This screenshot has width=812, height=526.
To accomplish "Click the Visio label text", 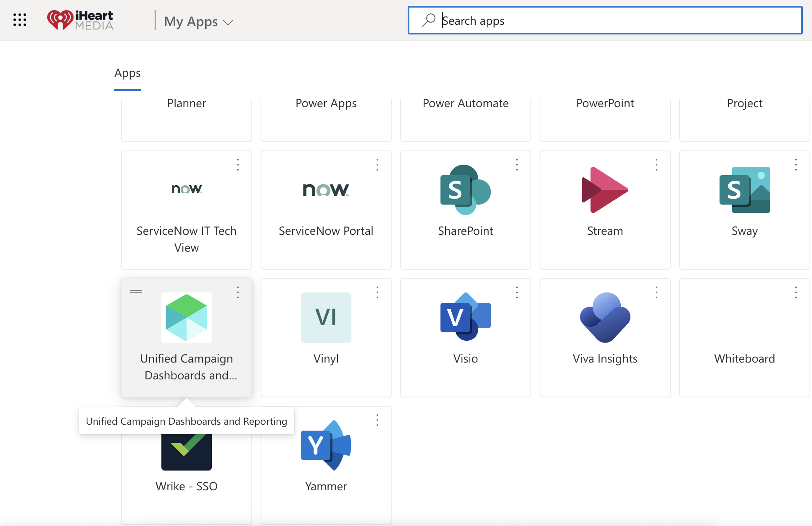I will [x=466, y=359].
